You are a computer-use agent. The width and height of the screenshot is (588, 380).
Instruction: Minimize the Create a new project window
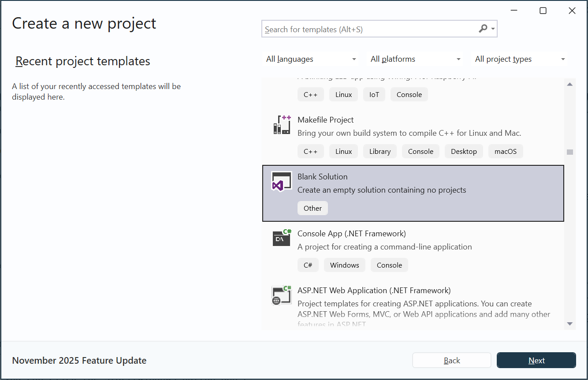(514, 11)
